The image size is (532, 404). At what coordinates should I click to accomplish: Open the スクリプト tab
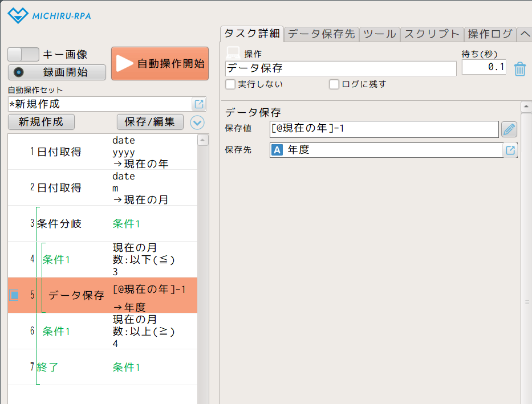tap(432, 34)
